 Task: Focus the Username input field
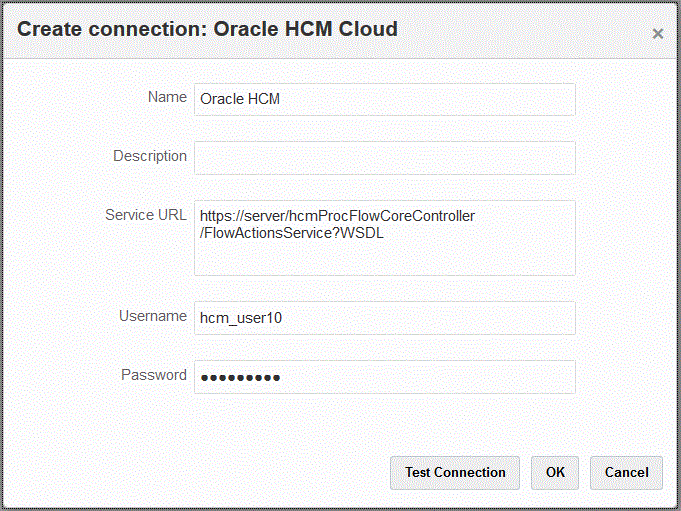[x=384, y=318]
